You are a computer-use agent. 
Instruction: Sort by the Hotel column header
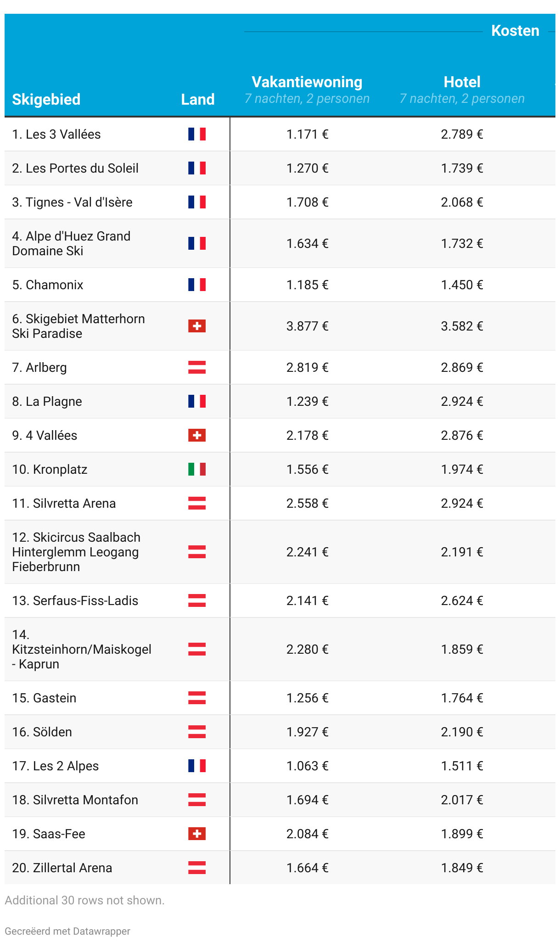pos(462,82)
